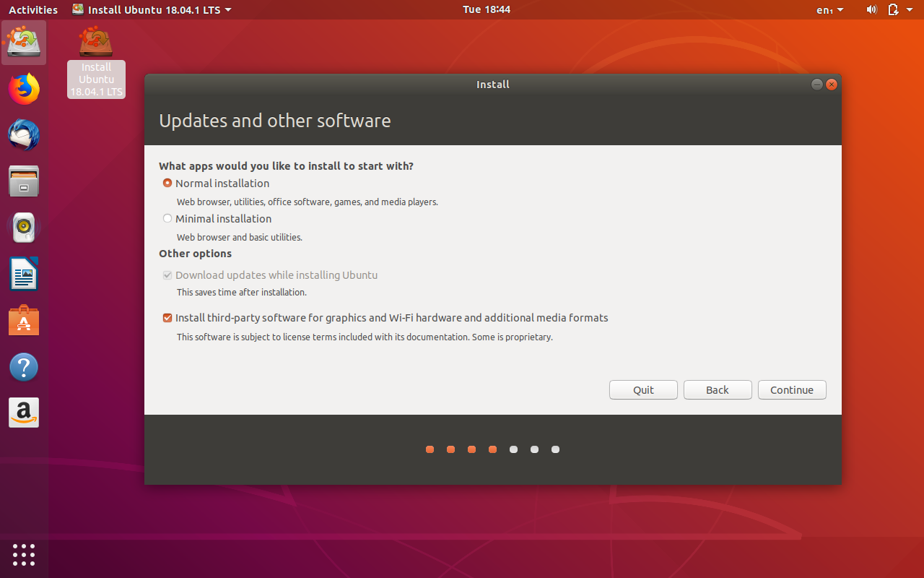The height and width of the screenshot is (578, 924).
Task: Open the Install Ubuntu 18.04.1 LTS app menu
Action: pos(152,9)
